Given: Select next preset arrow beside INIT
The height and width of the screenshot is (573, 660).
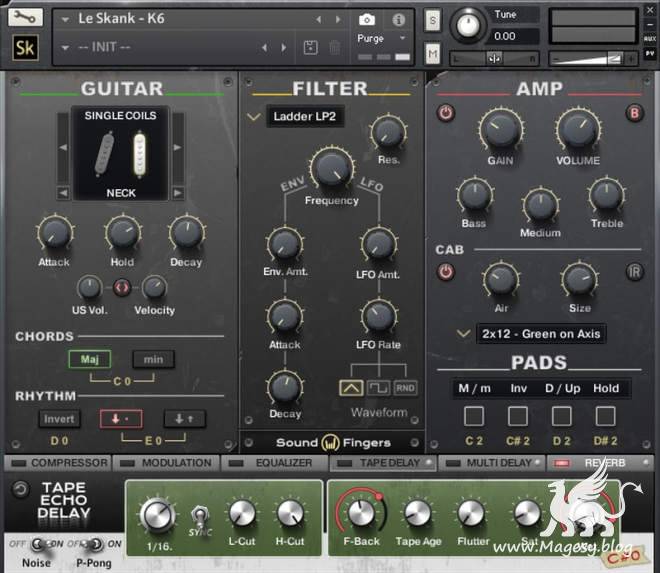Looking at the screenshot, I should tap(284, 48).
